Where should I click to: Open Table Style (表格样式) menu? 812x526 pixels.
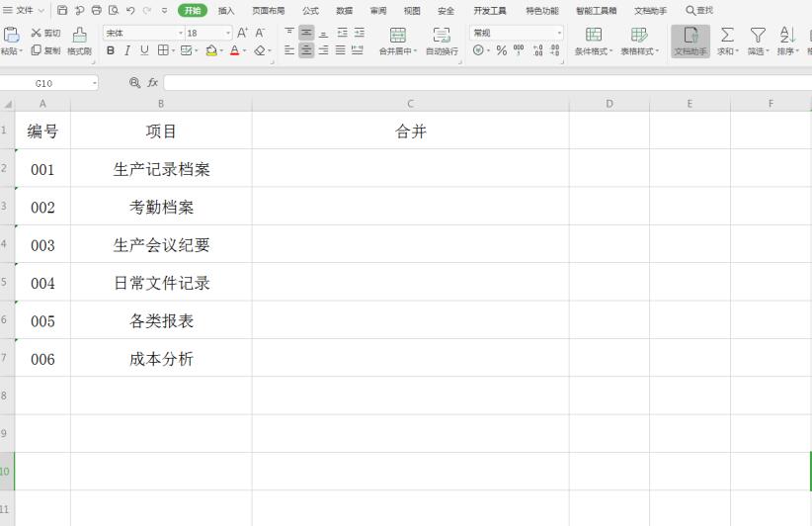639,42
